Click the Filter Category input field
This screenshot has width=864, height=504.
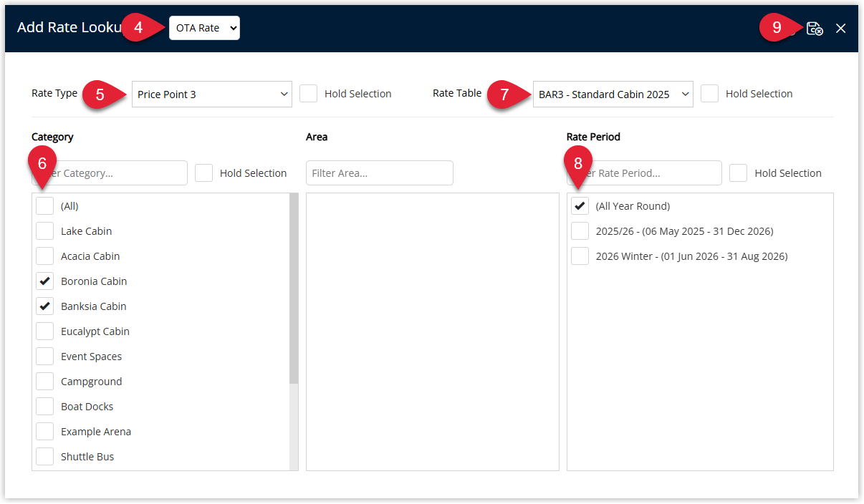click(x=110, y=173)
